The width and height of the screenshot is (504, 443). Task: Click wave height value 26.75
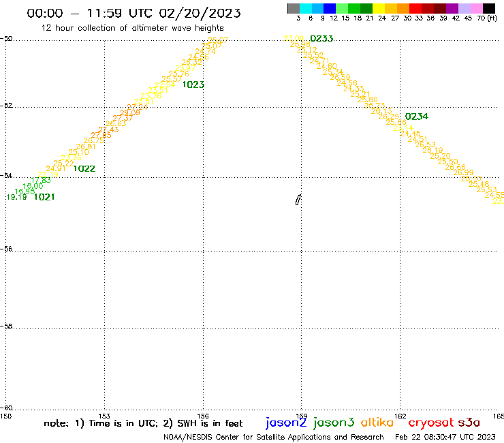pyautogui.click(x=93, y=140)
